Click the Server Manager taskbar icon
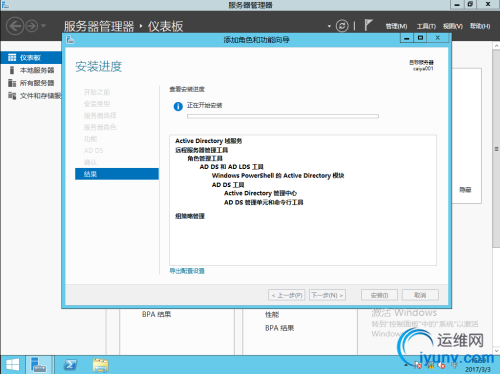Screen dimensions: 500x374 click(39, 365)
